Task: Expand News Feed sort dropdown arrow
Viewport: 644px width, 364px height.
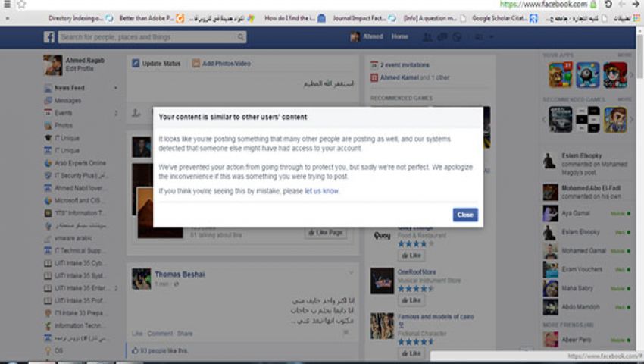Action: coord(115,88)
